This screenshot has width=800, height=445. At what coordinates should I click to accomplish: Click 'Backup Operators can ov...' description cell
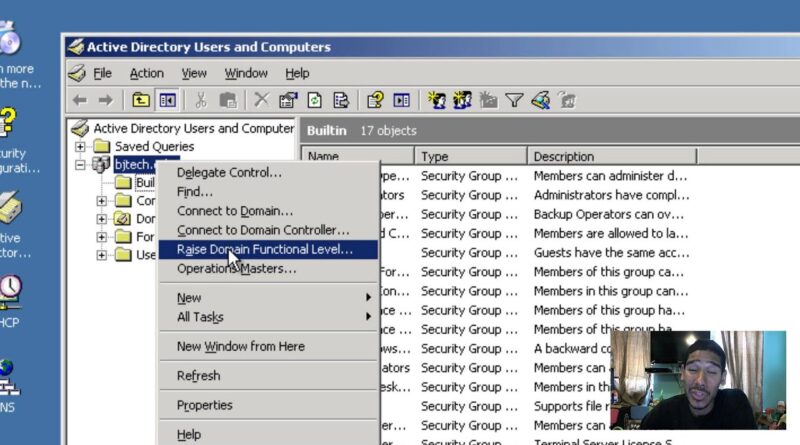pos(609,214)
